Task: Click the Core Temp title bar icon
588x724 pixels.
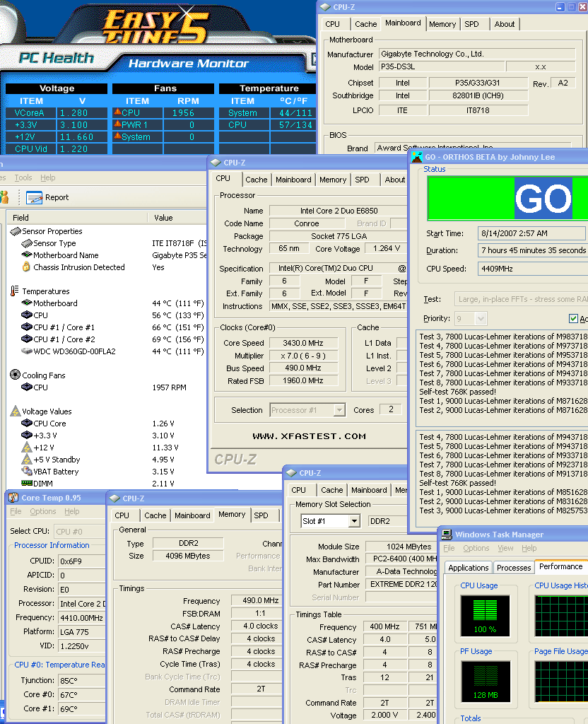Action: coord(13,498)
